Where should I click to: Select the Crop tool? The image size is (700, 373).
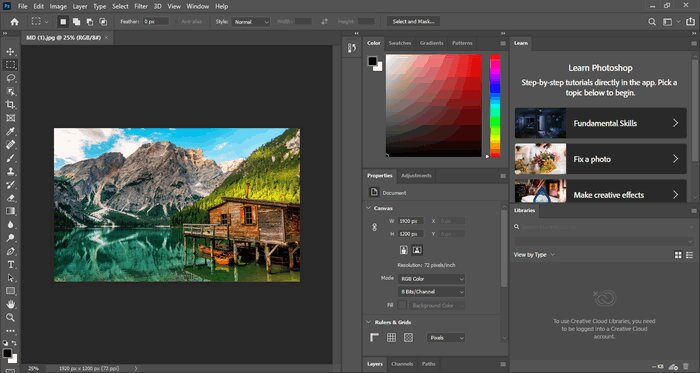tap(10, 104)
